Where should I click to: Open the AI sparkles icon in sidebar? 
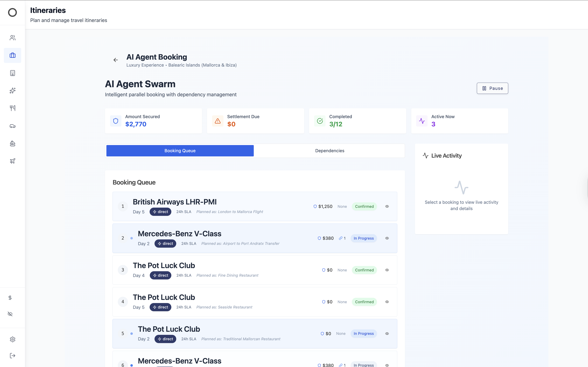point(12,91)
